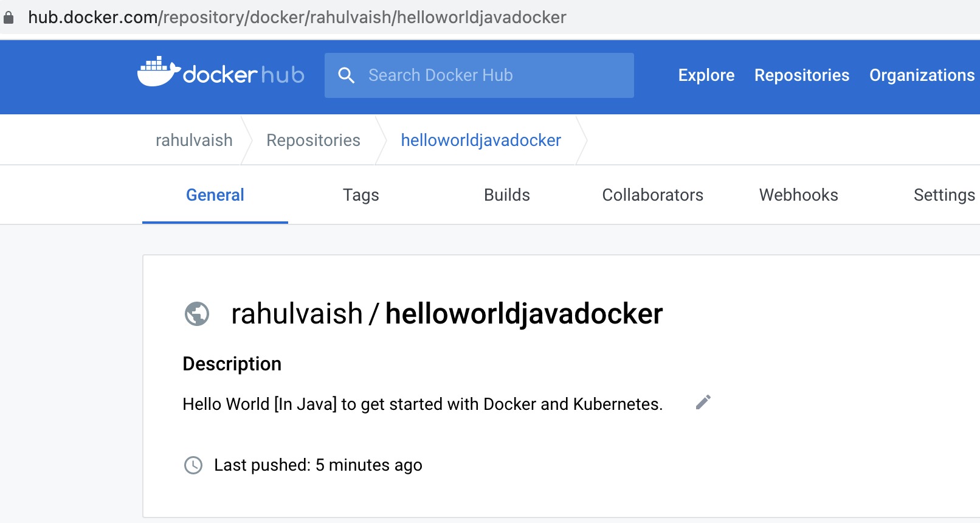Click the public globe icon beside repository name
The height and width of the screenshot is (523, 980).
(197, 314)
